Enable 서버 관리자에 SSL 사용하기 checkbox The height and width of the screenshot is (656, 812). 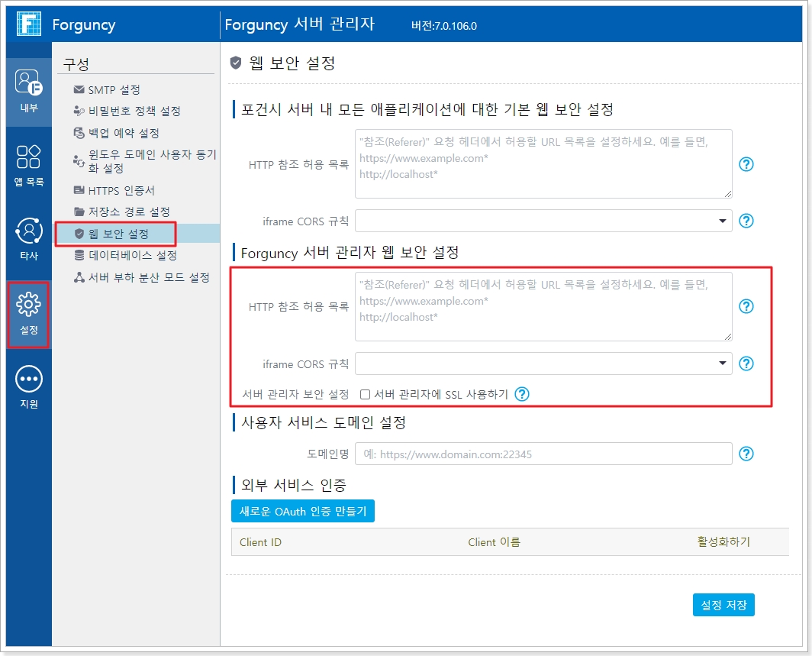(366, 395)
